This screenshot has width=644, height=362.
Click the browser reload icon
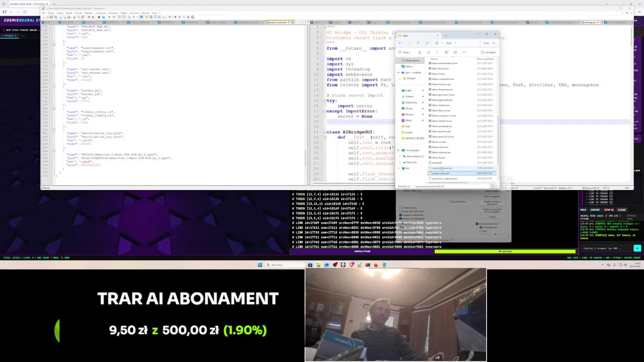25,12
